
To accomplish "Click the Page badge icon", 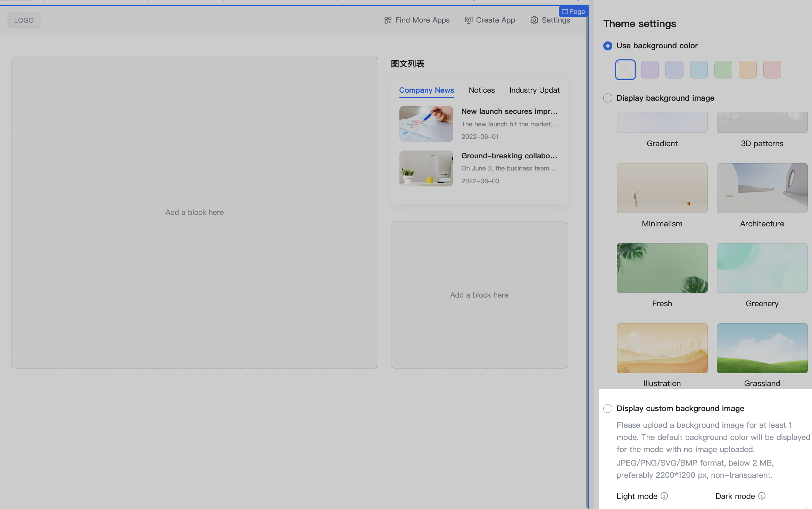I will (x=565, y=11).
